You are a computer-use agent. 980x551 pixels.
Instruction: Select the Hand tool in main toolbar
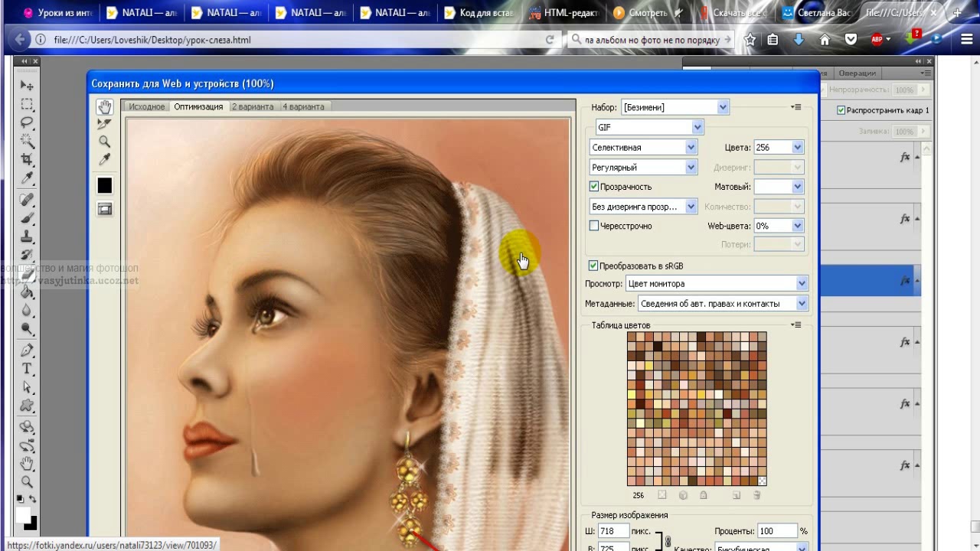click(x=27, y=464)
